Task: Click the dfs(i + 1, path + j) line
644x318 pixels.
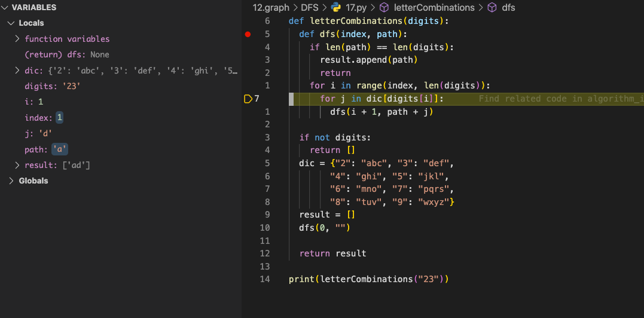Action: click(x=381, y=112)
